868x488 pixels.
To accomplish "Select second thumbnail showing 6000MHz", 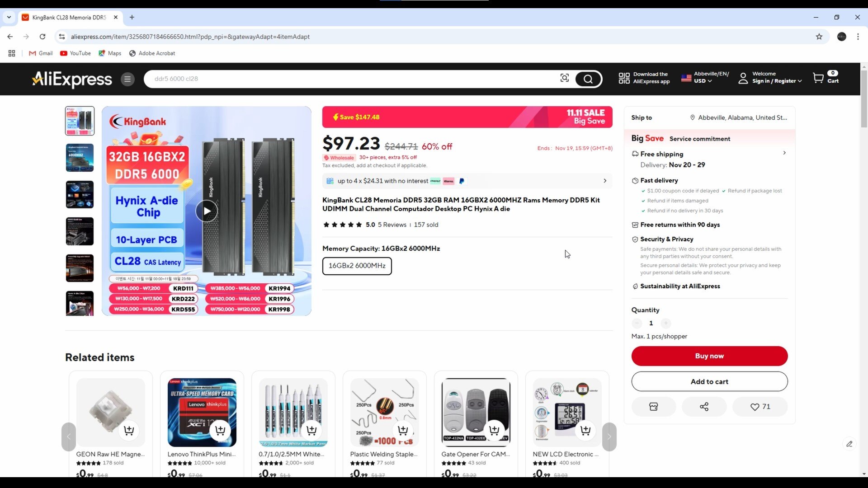I will pos(80,158).
